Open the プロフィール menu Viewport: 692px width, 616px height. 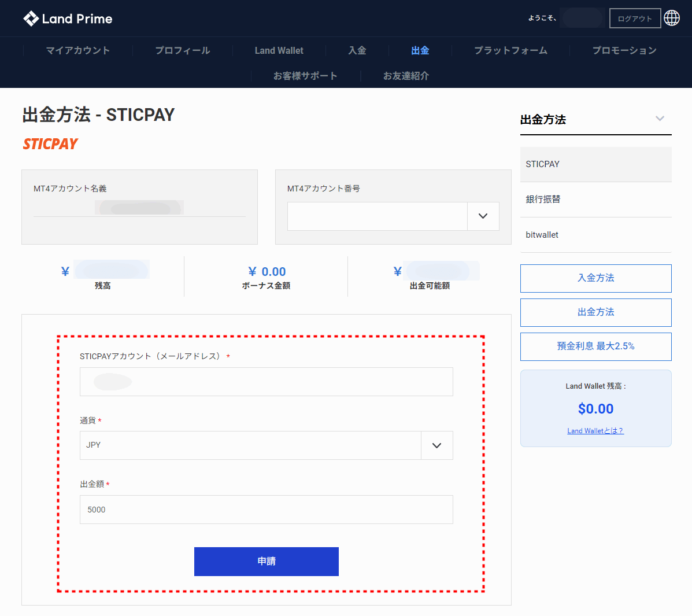click(x=182, y=50)
